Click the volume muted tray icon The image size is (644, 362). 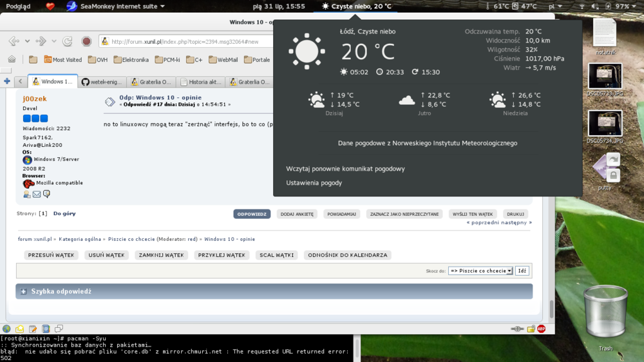coord(595,6)
